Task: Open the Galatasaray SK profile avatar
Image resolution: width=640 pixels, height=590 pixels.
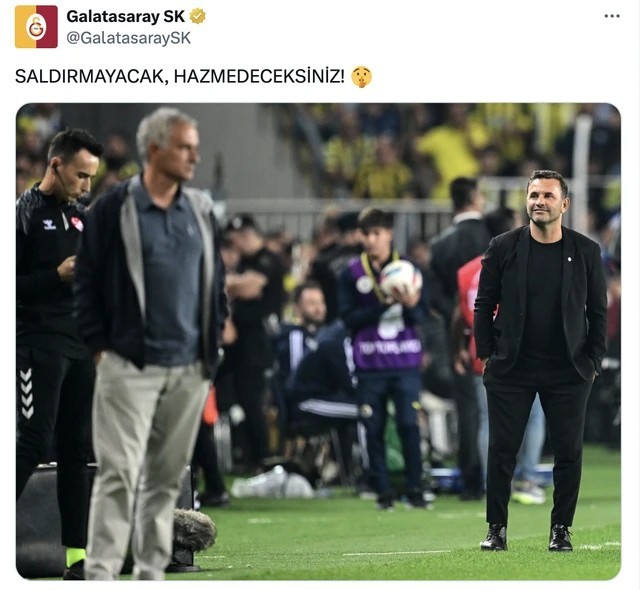Action: click(x=36, y=27)
